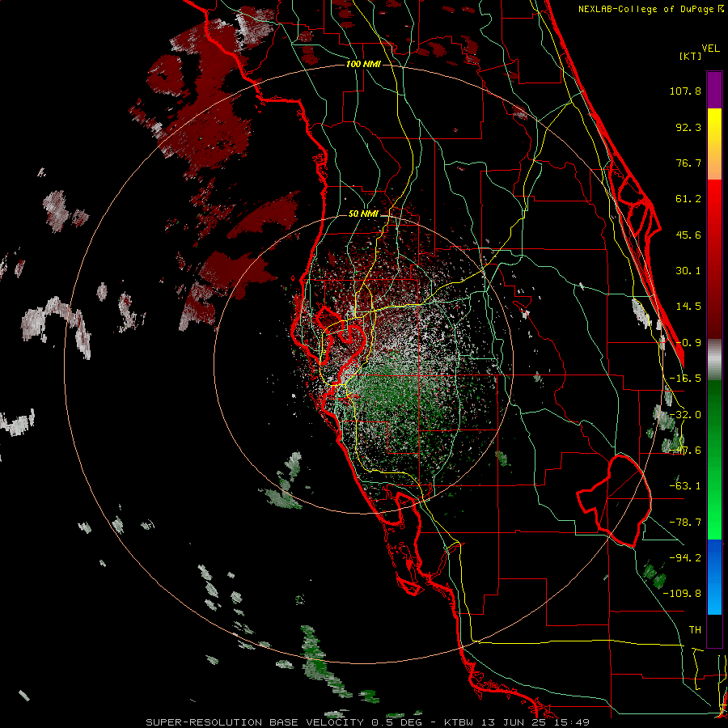Click the bright green segment of the color bar
Image resolution: width=728 pixels, height=728 pixels.
714,459
